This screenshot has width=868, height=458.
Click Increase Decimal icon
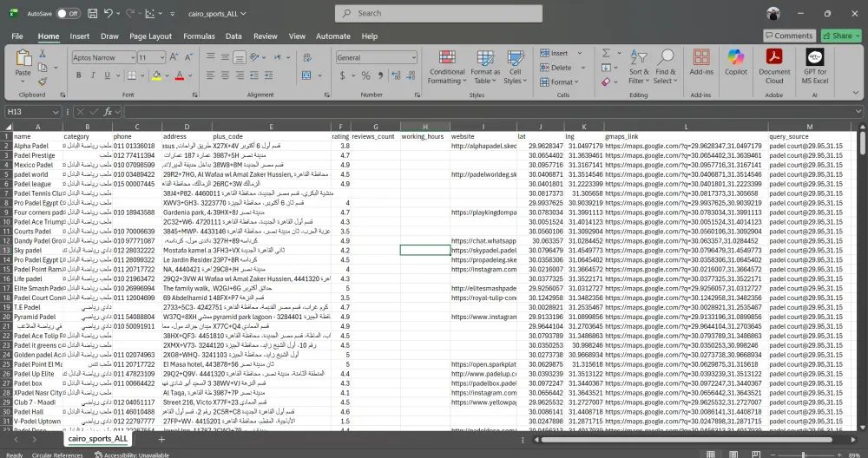(396, 75)
